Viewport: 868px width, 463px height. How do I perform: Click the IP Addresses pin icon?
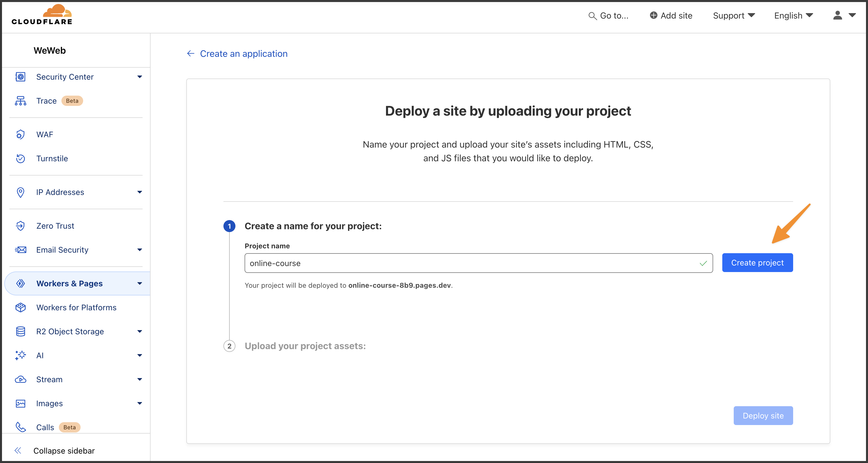(20, 192)
